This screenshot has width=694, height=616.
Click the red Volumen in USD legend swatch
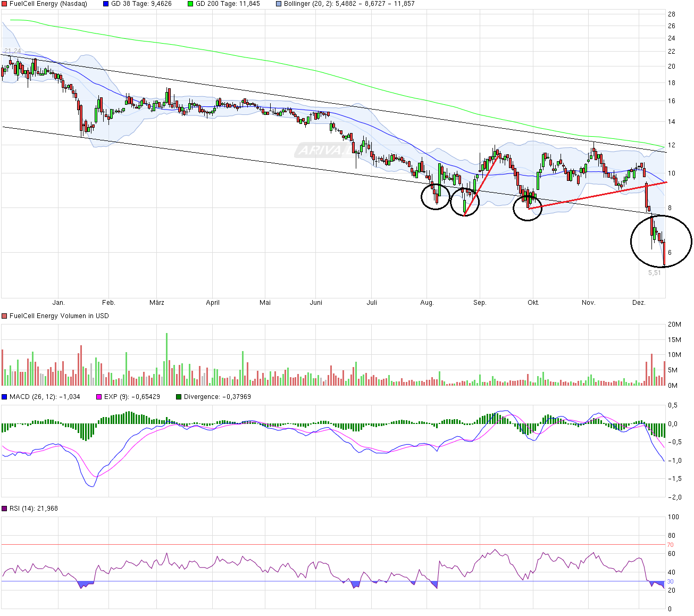click(x=4, y=316)
